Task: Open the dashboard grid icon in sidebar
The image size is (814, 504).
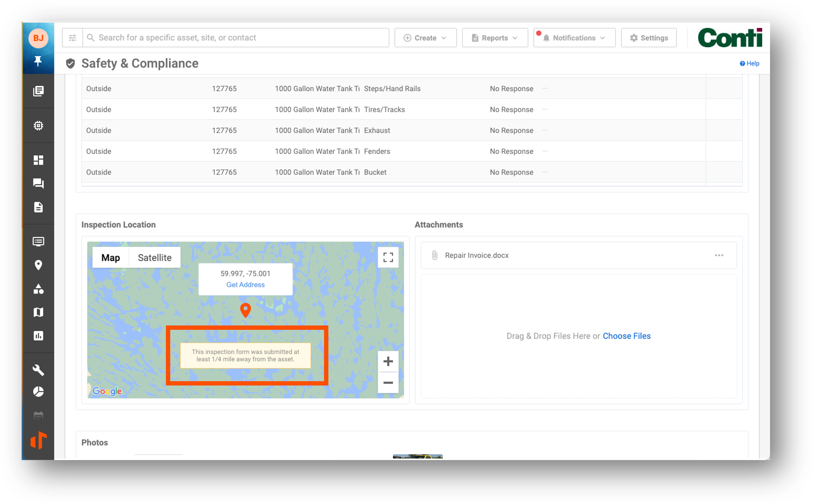Action: click(x=38, y=160)
